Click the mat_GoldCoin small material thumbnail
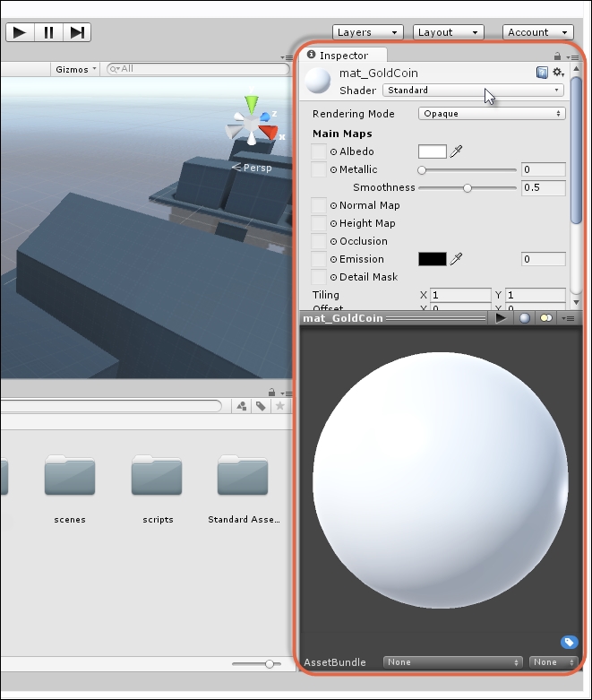 (318, 81)
